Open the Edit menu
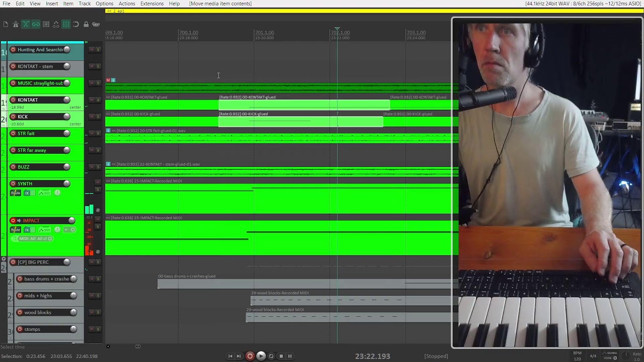Image resolution: width=644 pixels, height=362 pixels. point(20,4)
